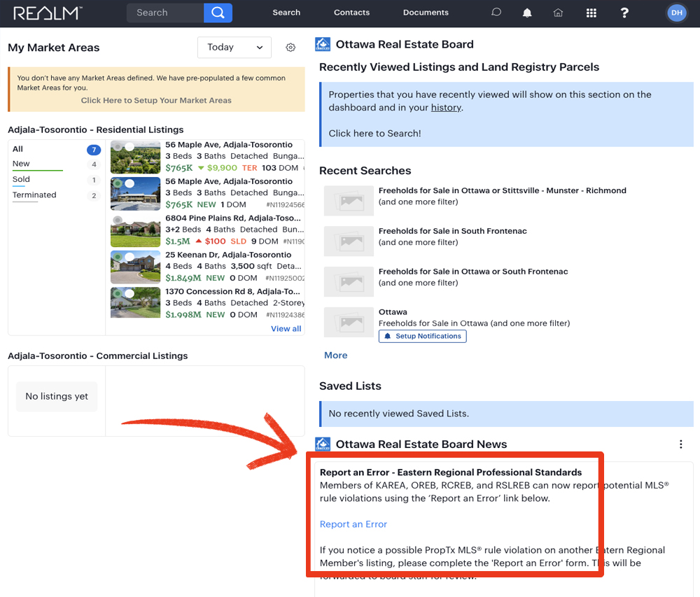Open My Market Areas settings gear
The height and width of the screenshot is (597, 700).
pos(290,48)
